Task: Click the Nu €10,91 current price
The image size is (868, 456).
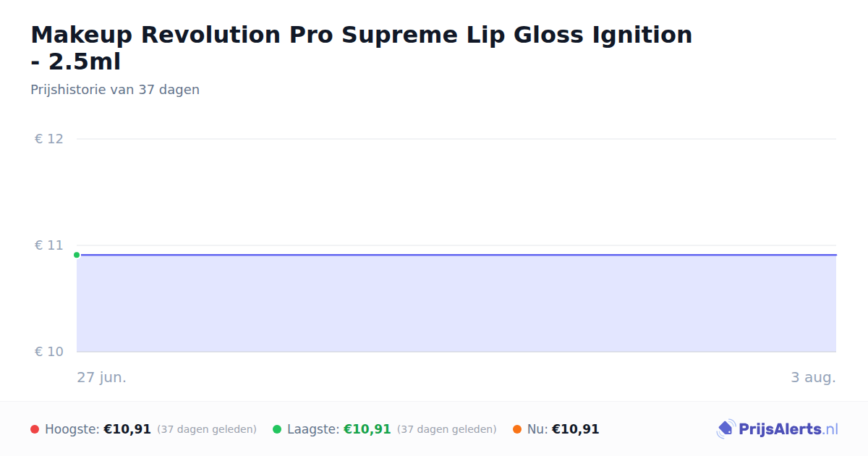Action: (576, 429)
